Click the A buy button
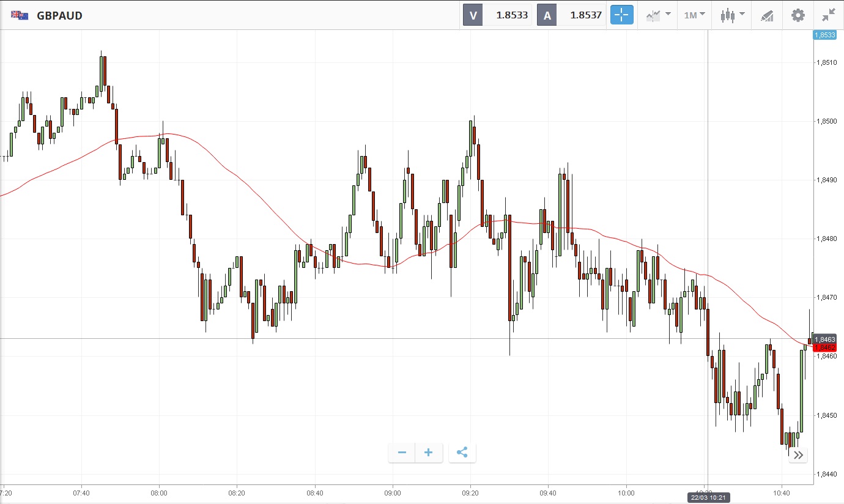 click(547, 15)
